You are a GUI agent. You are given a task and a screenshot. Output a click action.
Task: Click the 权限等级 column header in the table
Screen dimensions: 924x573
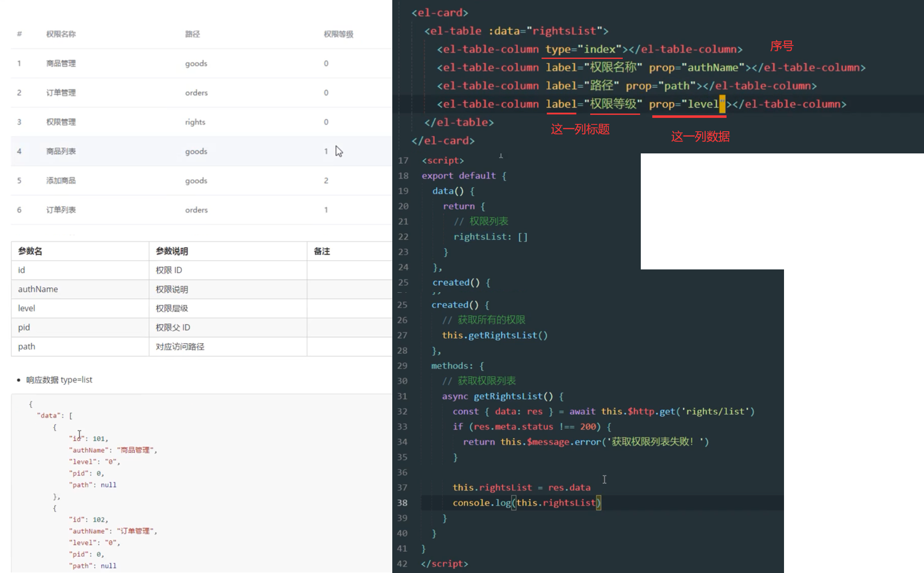(339, 34)
